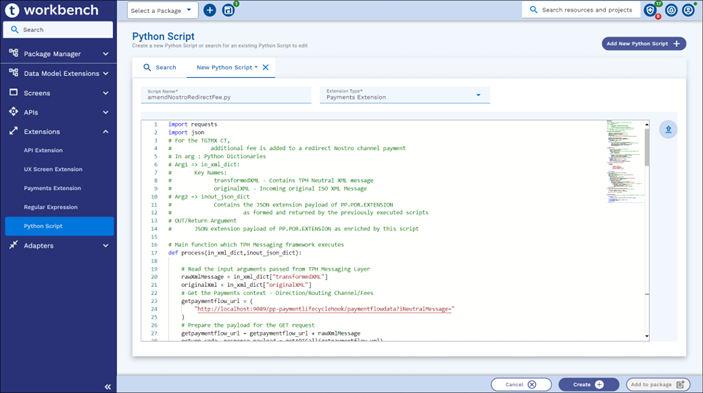Open the shield notifications icon in header
Image resolution: width=703 pixels, height=393 pixels.
650,10
